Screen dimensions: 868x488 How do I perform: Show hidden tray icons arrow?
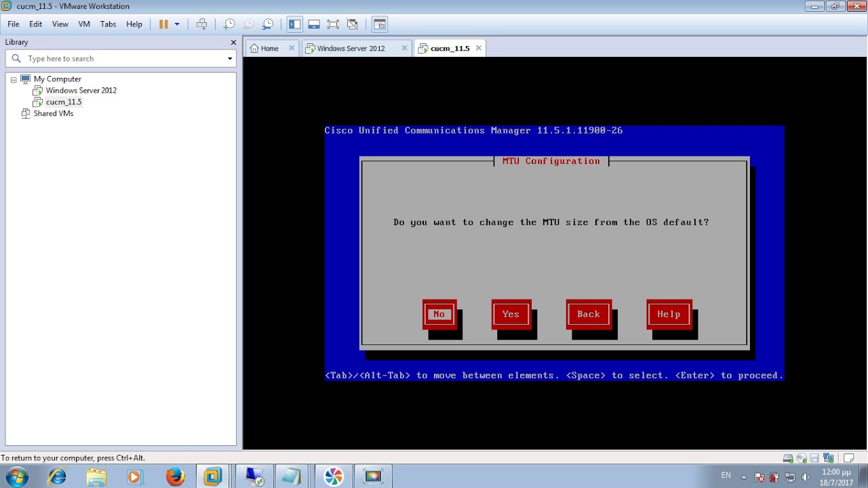743,476
